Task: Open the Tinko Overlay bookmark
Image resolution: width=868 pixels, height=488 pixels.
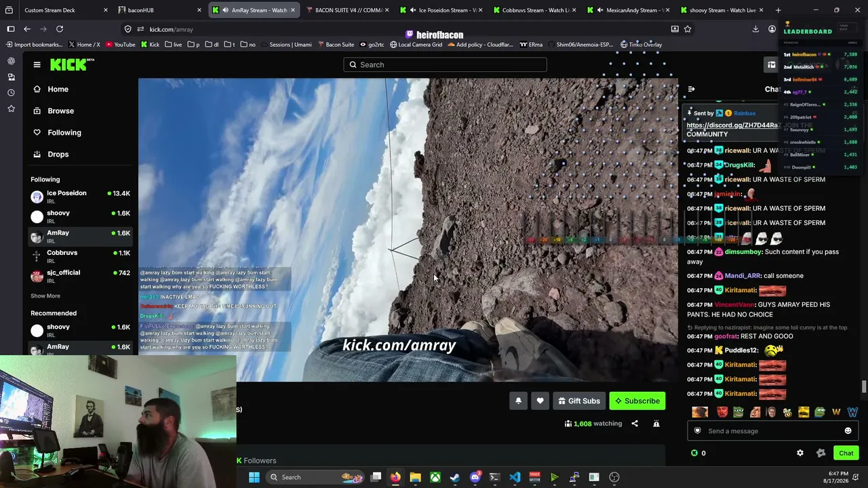Action: coord(640,45)
